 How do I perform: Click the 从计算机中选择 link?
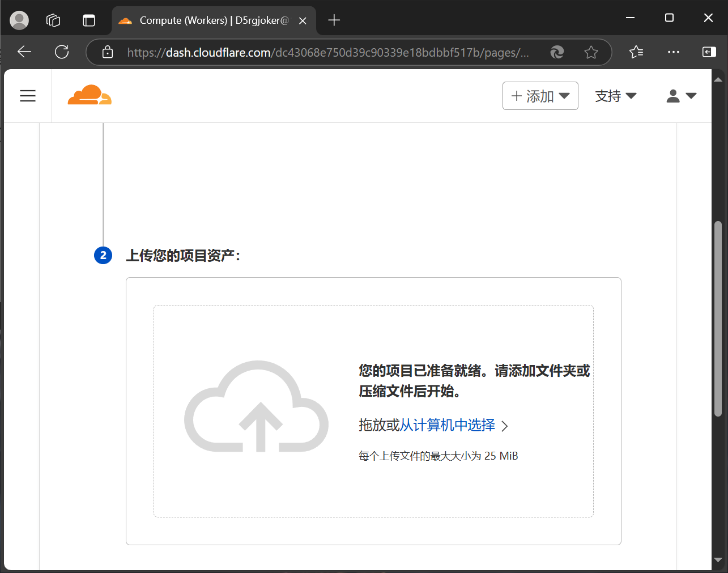click(x=448, y=425)
